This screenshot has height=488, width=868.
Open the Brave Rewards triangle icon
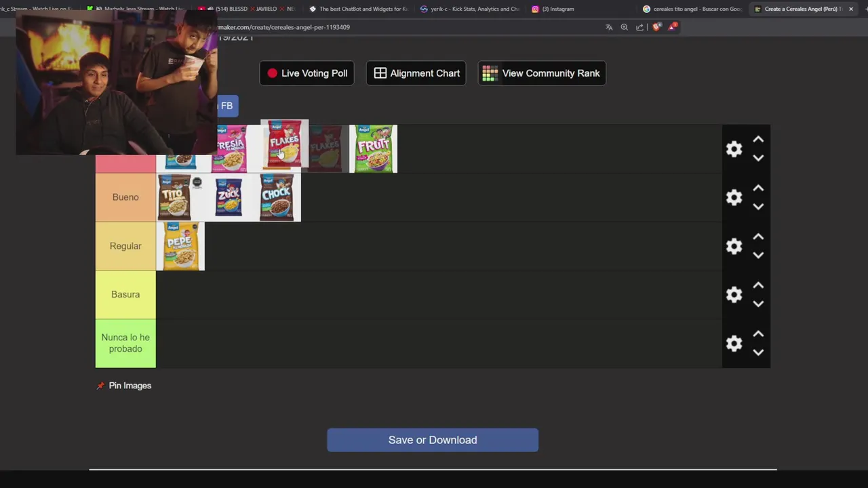click(672, 27)
